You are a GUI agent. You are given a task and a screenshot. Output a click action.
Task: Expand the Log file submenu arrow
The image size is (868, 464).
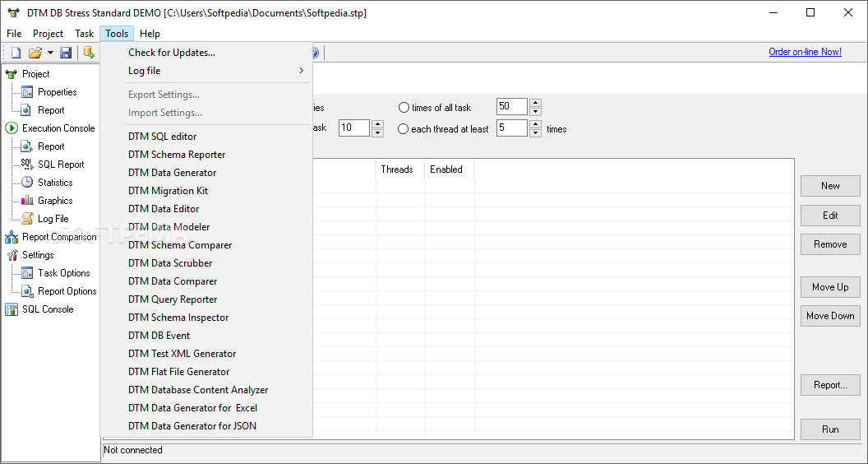(302, 71)
